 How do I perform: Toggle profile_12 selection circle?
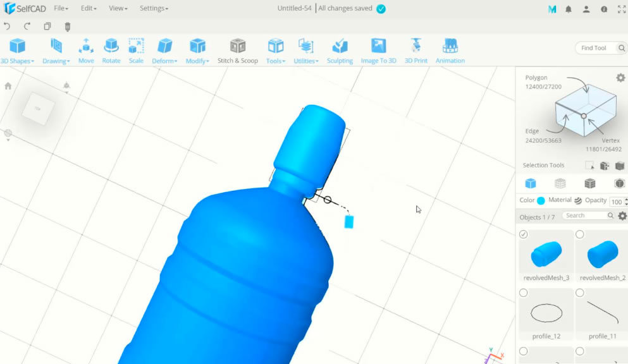pyautogui.click(x=523, y=293)
